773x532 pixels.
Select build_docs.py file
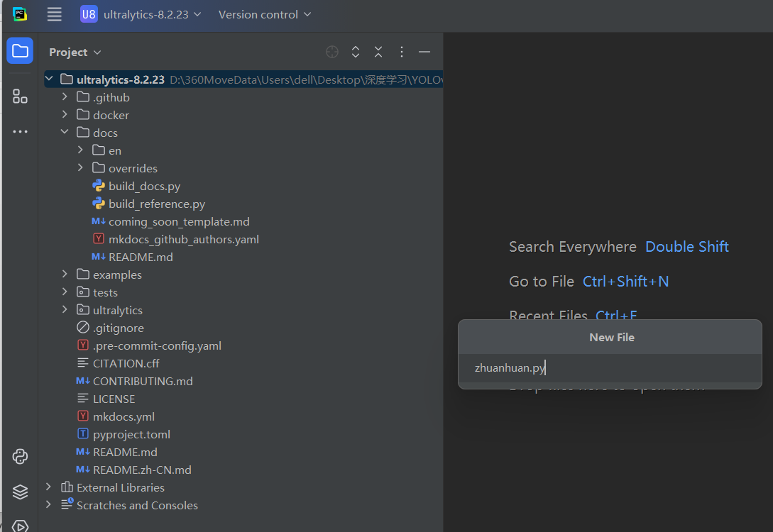(x=144, y=186)
